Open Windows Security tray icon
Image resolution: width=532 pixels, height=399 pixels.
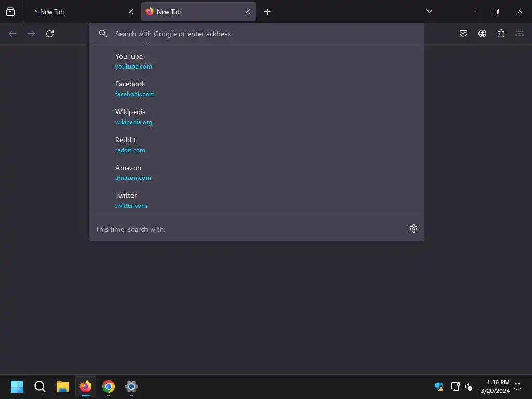(x=439, y=387)
